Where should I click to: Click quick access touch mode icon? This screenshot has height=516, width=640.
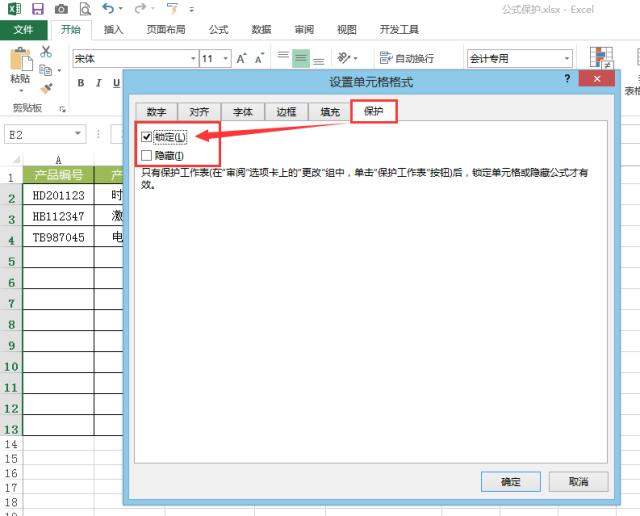(173, 9)
